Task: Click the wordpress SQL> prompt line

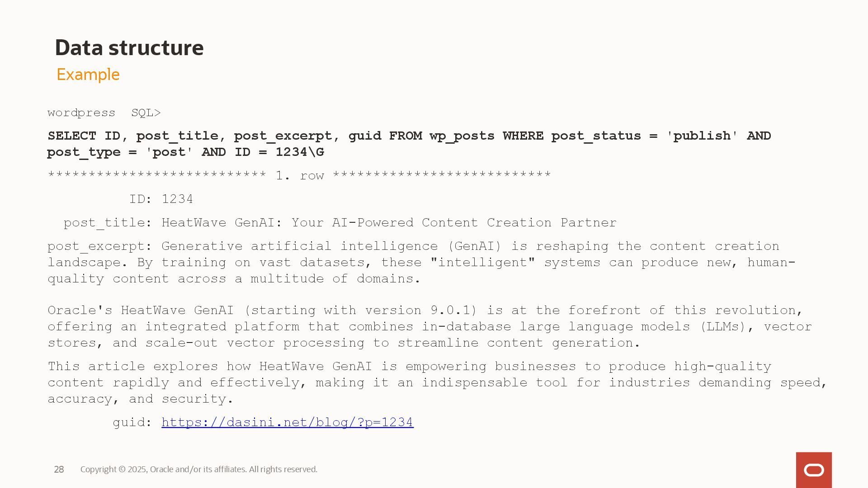Action: click(104, 113)
